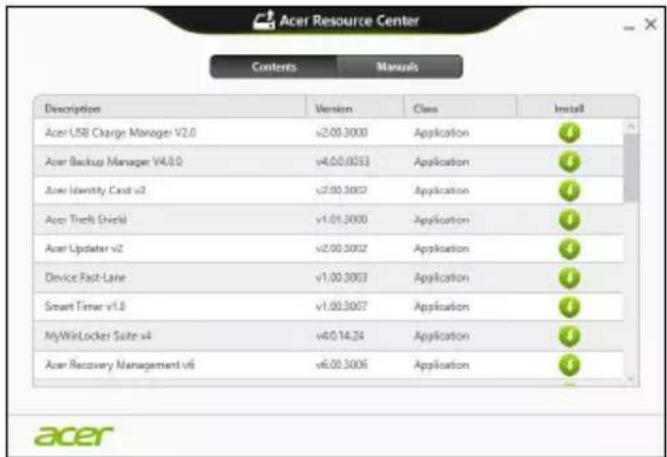Click version v1.01.3000 cell
Viewport: 667px width, 457px height.
pos(341,220)
